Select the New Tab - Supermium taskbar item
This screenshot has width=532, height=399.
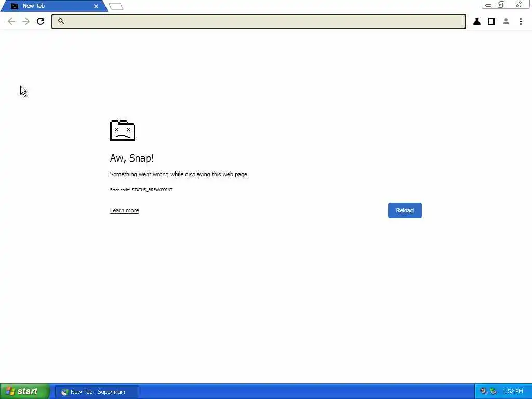97,392
